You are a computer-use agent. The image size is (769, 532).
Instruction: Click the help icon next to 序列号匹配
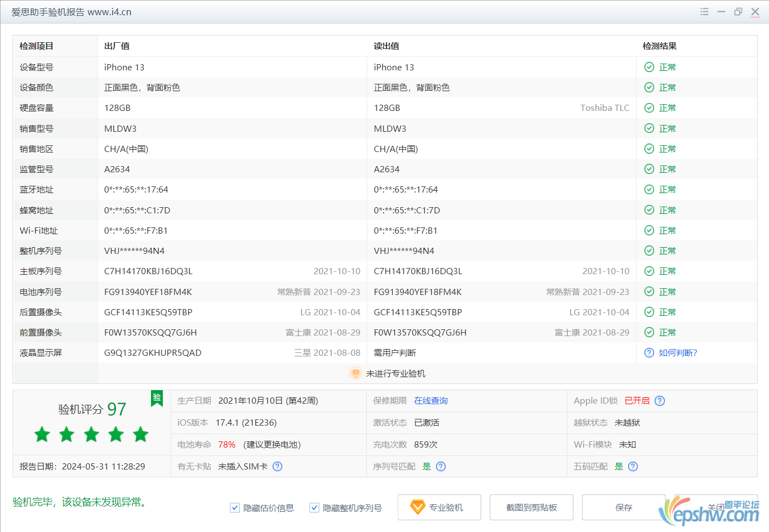pyautogui.click(x=441, y=466)
